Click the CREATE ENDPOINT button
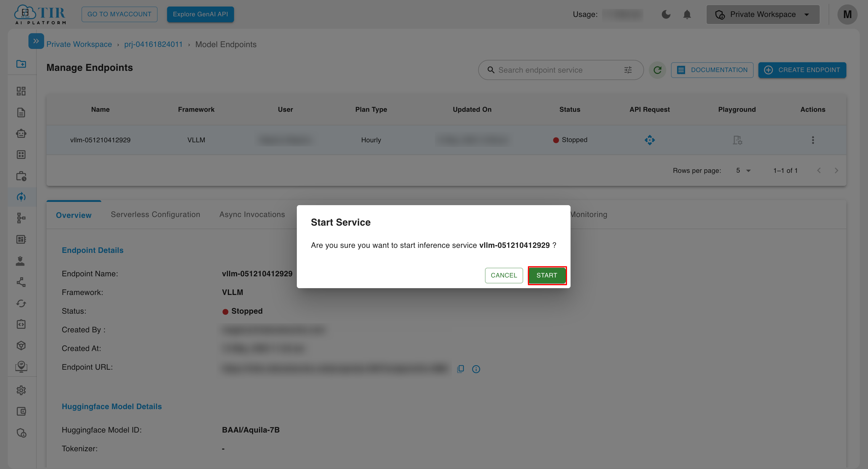 pyautogui.click(x=802, y=70)
